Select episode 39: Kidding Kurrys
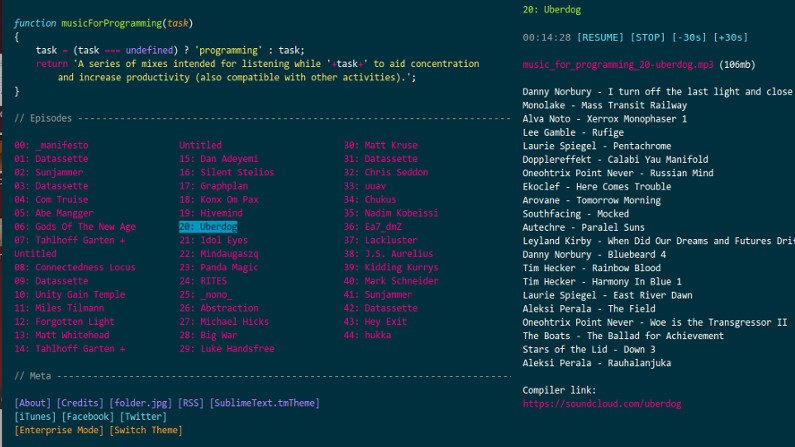This screenshot has width=795, height=447. click(x=391, y=267)
